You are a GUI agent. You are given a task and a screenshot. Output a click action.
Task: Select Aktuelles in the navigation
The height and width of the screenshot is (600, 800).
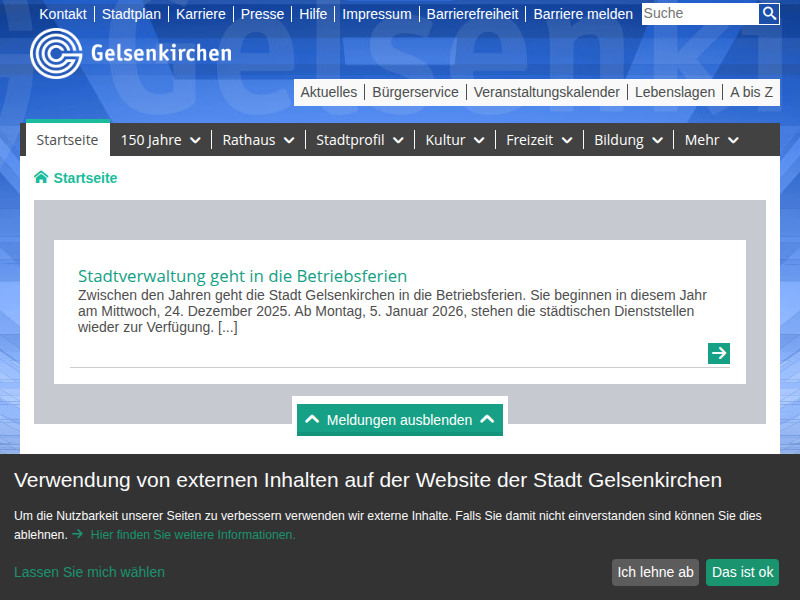tap(329, 91)
